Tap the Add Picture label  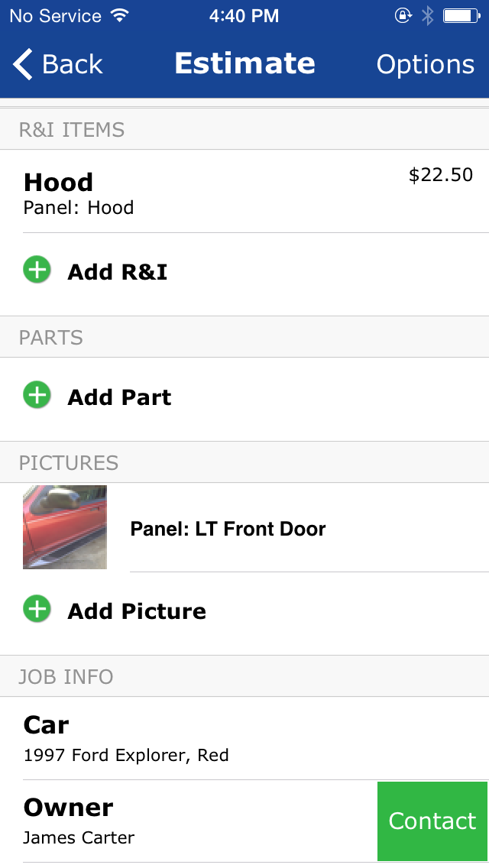(x=137, y=611)
